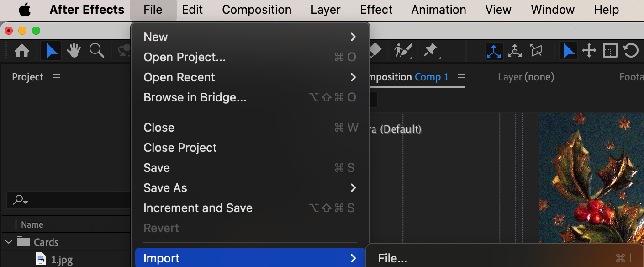Select the Roto Brush tool
644x267 pixels.
[403, 50]
